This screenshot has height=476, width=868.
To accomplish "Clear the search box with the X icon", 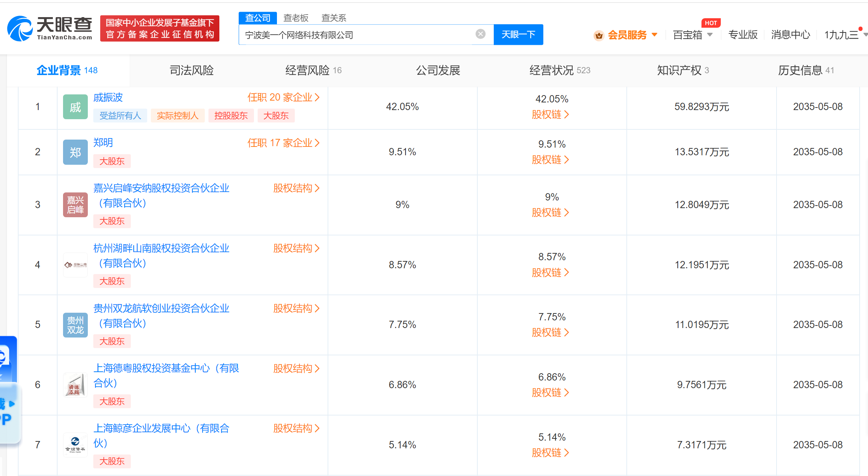I will pos(480,34).
